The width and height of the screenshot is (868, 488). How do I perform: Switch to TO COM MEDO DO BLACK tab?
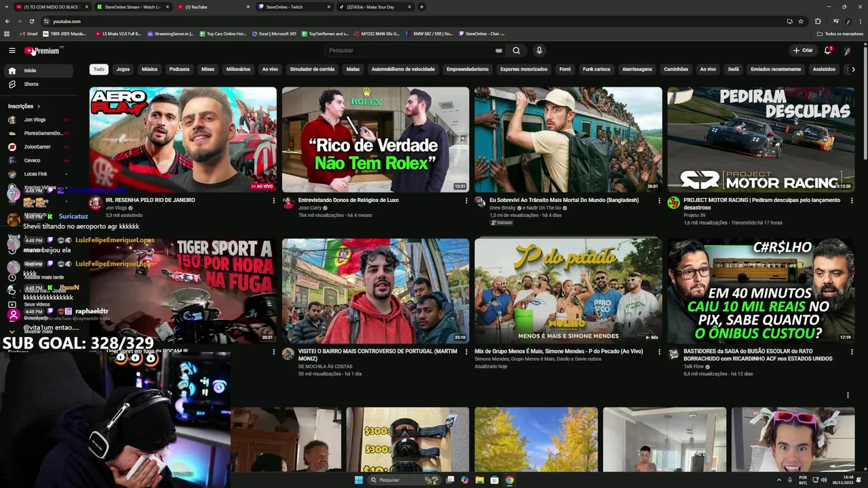[52, 7]
